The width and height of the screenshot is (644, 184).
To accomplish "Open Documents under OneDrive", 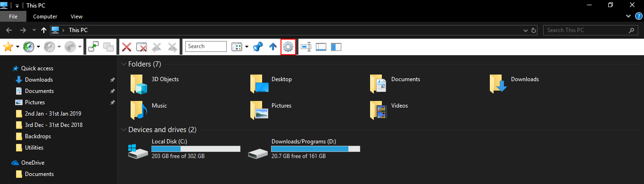I will (39, 174).
